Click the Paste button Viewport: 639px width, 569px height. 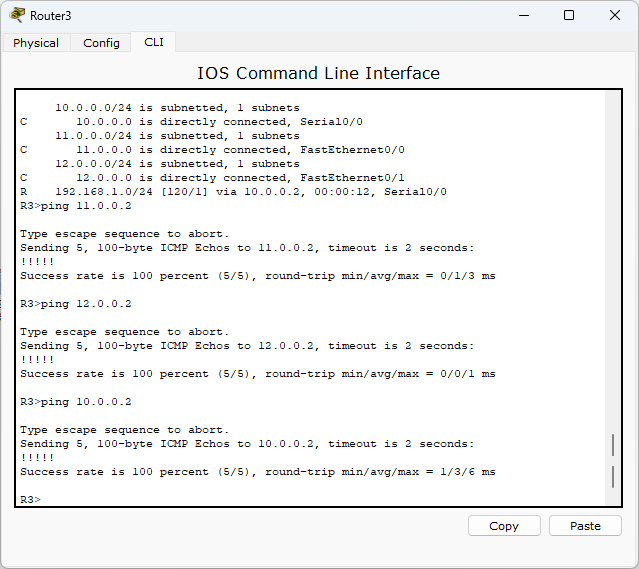585,526
